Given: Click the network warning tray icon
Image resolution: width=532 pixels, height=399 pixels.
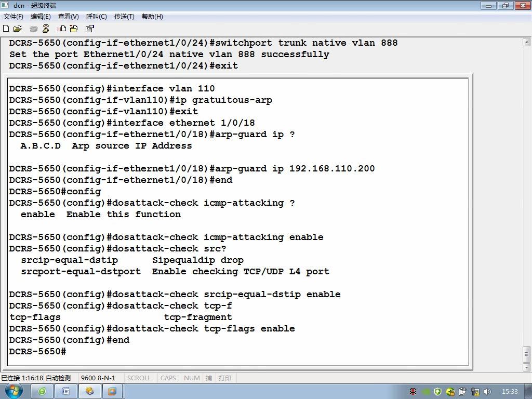Looking at the screenshot, I should coord(475,392).
